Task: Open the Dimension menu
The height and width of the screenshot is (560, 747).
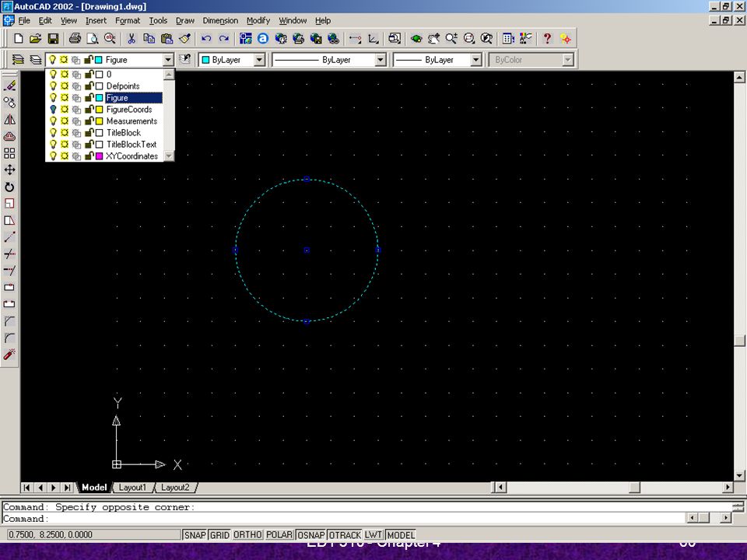Action: (x=220, y=20)
